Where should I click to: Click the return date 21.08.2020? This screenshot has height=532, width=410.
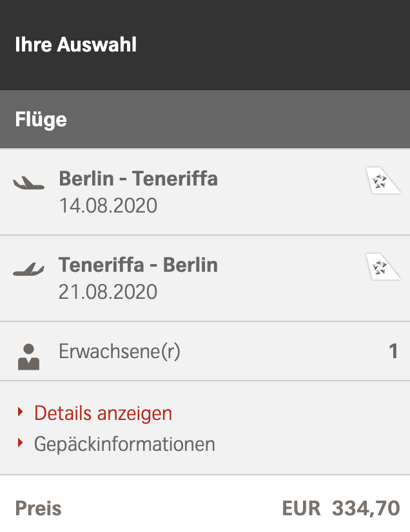pyautogui.click(x=108, y=292)
